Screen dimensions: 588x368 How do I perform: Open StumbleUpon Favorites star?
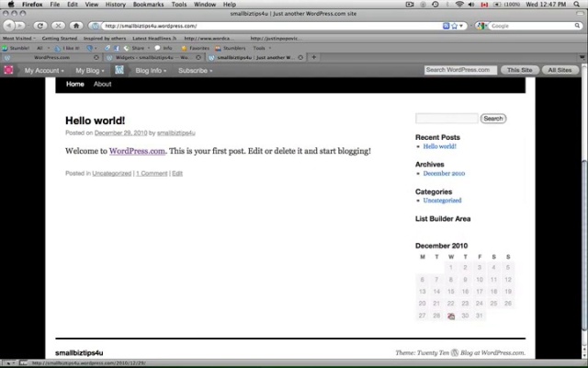(195, 48)
